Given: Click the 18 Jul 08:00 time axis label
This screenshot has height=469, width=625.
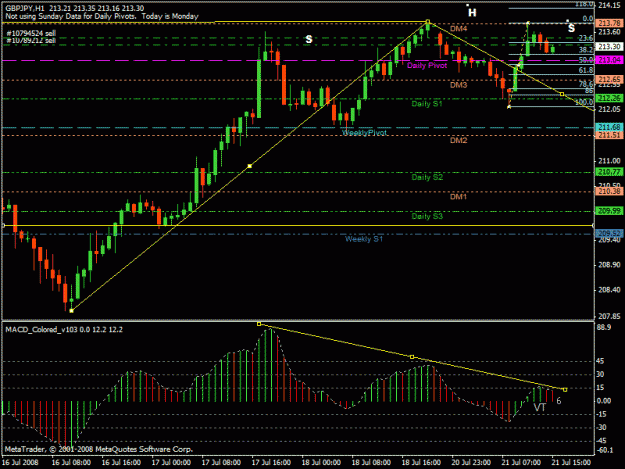Looking at the screenshot, I should 371,462.
